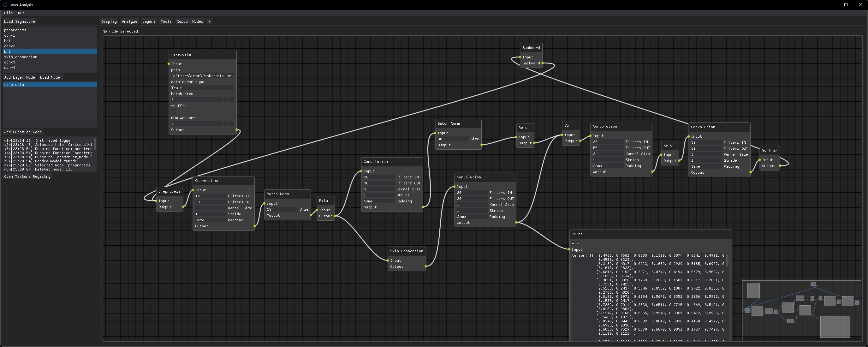This screenshot has height=347, width=868.
Task: Click the Input socket on the Backward node
Action: tap(520, 57)
